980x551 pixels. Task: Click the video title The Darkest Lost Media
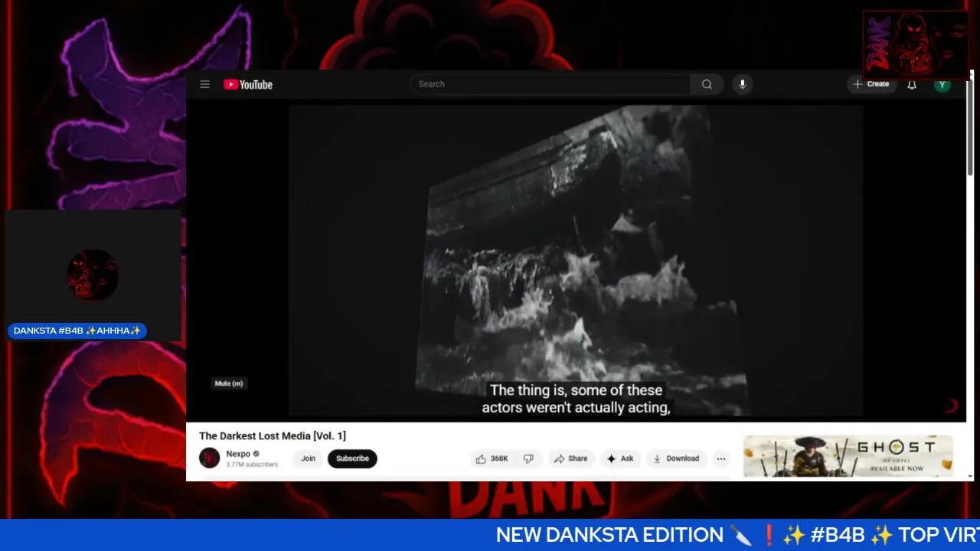pyautogui.click(x=273, y=435)
